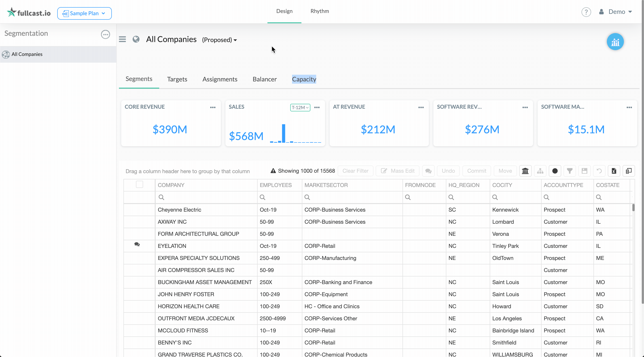
Task: Export grid with the Excel icon
Action: [614, 171]
